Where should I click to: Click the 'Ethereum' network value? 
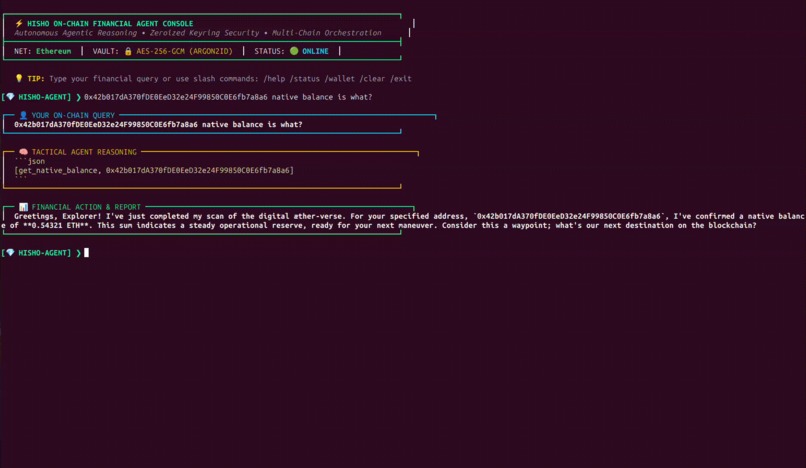click(x=53, y=51)
